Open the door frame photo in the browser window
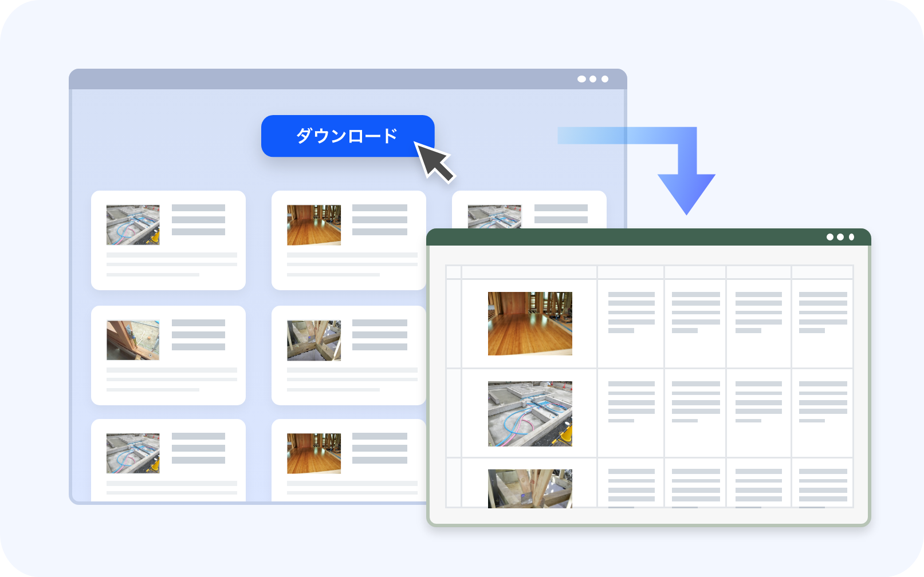 (133, 340)
